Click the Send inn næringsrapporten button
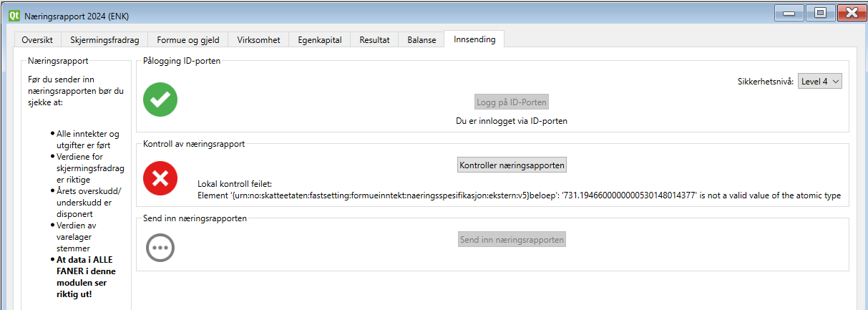868x310 pixels. pos(512,239)
